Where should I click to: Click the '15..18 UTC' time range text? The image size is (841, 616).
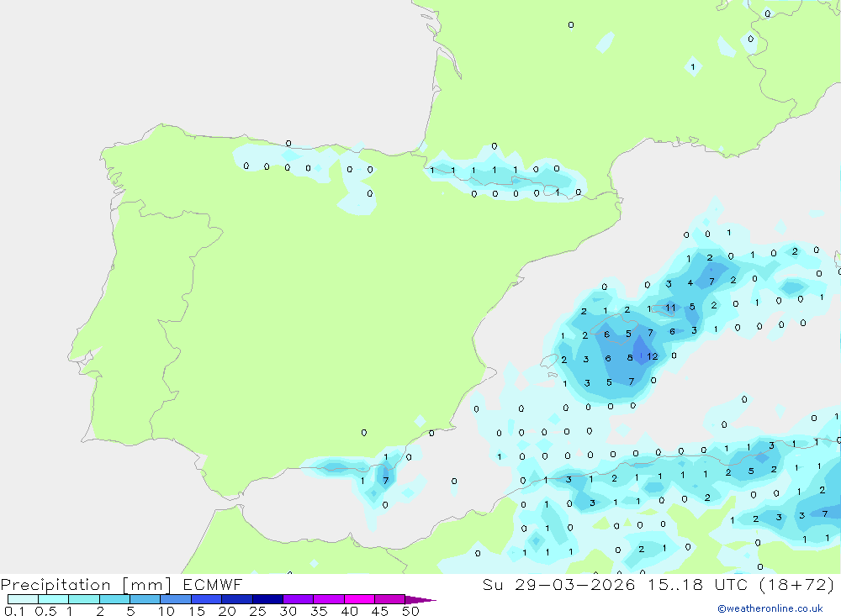pos(697,584)
